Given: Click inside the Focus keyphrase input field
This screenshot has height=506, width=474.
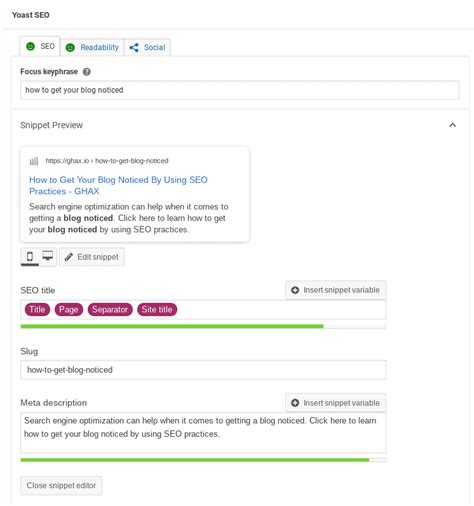Looking at the screenshot, I should [x=240, y=90].
